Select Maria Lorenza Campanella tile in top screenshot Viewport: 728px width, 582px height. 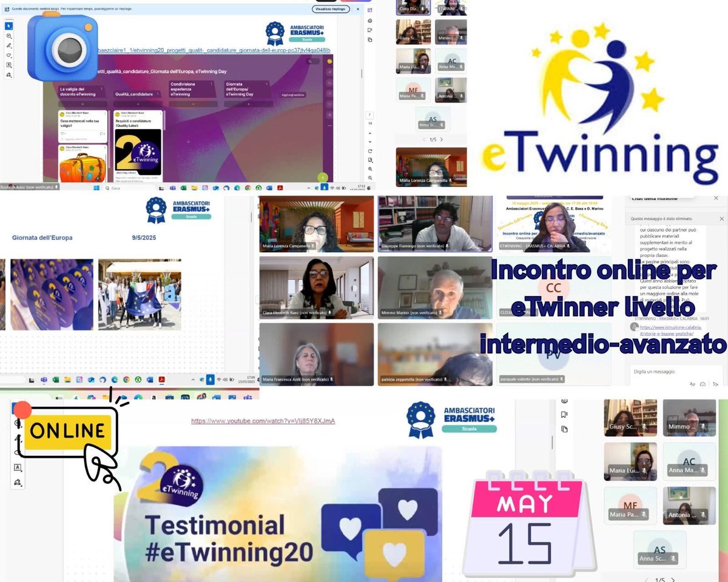(431, 167)
